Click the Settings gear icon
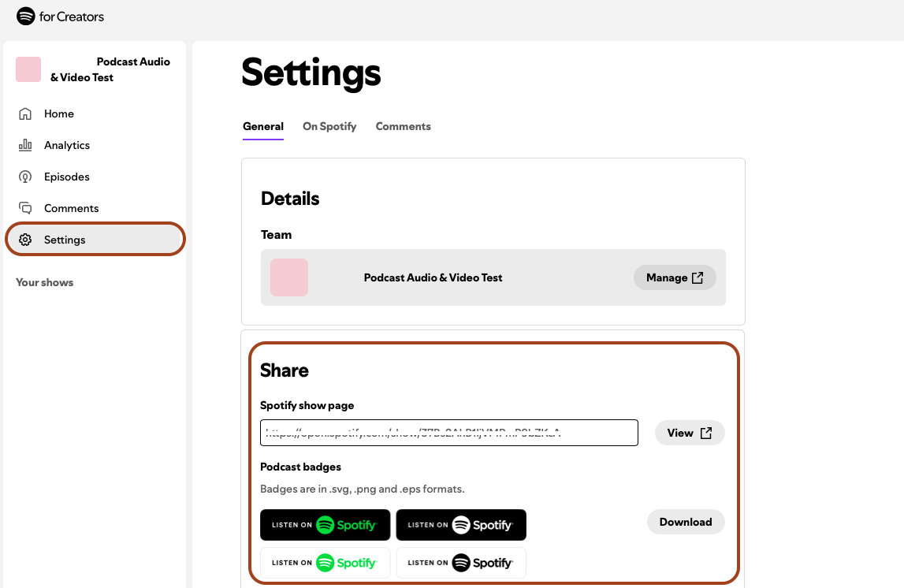The image size is (904, 588). click(24, 240)
